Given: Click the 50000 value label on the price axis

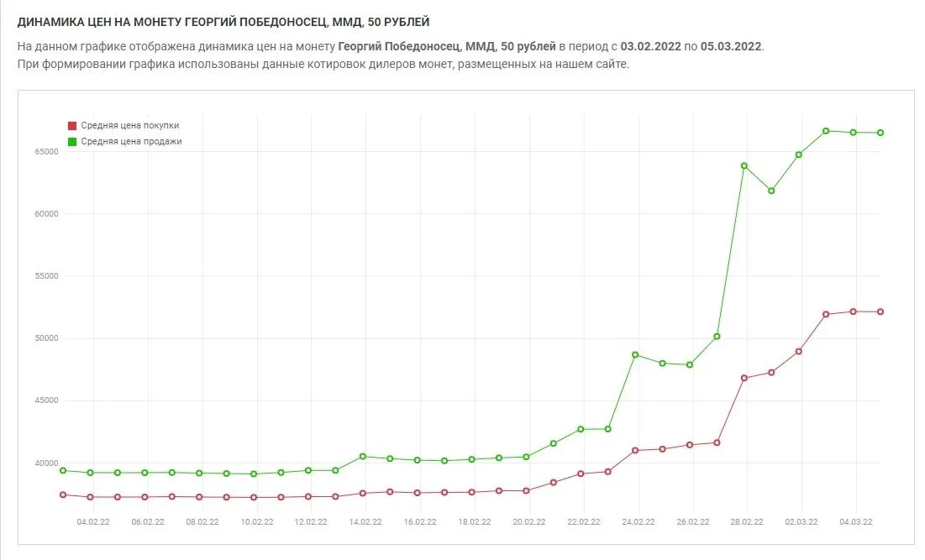Looking at the screenshot, I should point(45,338).
